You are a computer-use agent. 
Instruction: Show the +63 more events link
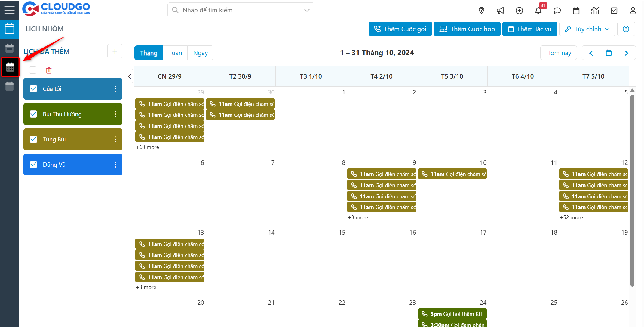tap(148, 147)
